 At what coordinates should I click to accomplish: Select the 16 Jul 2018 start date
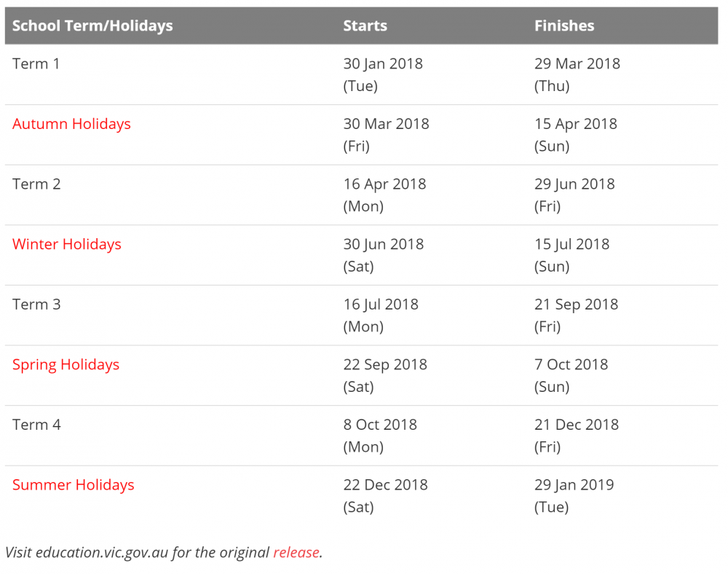pyautogui.click(x=381, y=304)
